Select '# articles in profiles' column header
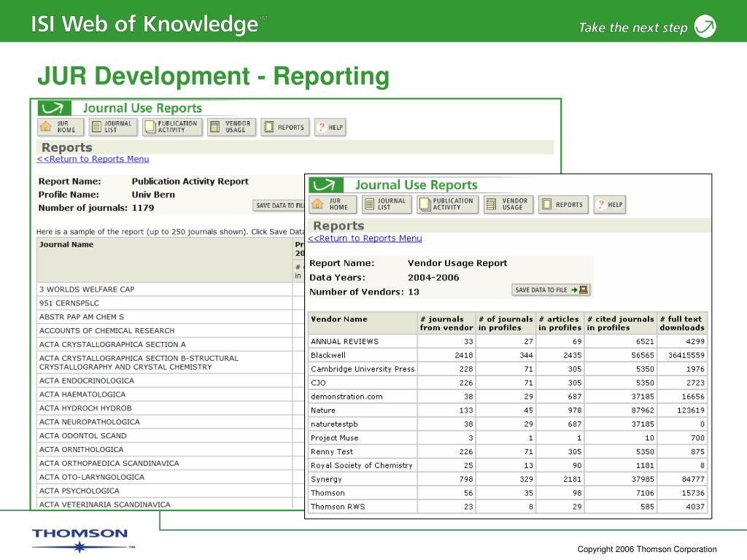Image resolution: width=747 pixels, height=560 pixels. [560, 323]
